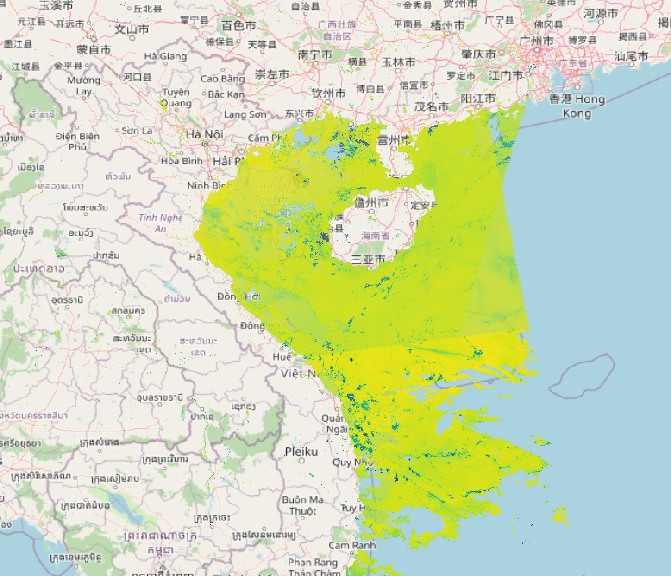Select the Điện Biên Phủ label

pyautogui.click(x=77, y=141)
